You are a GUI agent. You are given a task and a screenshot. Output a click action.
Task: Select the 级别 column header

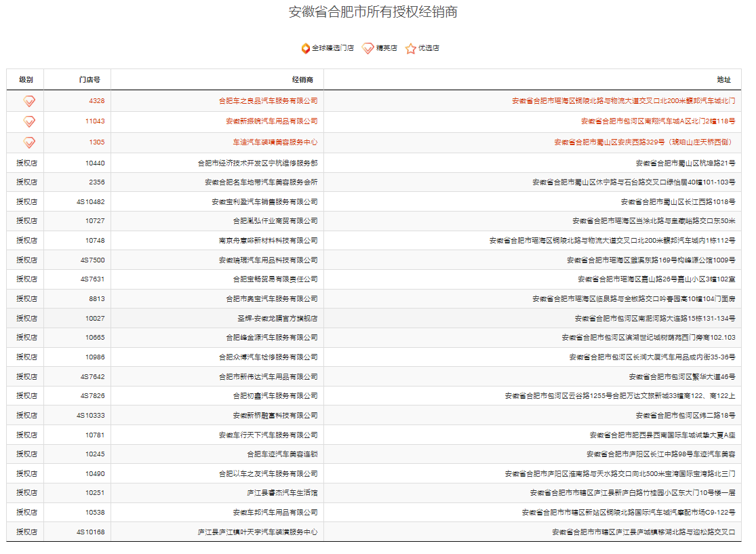point(26,80)
